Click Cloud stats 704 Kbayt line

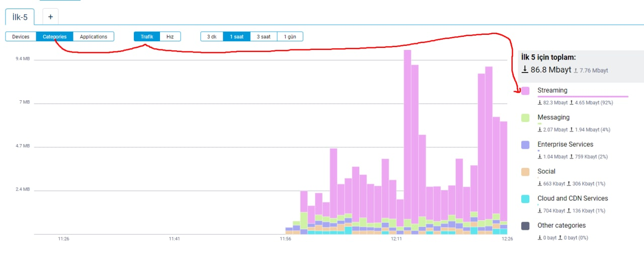point(571,211)
